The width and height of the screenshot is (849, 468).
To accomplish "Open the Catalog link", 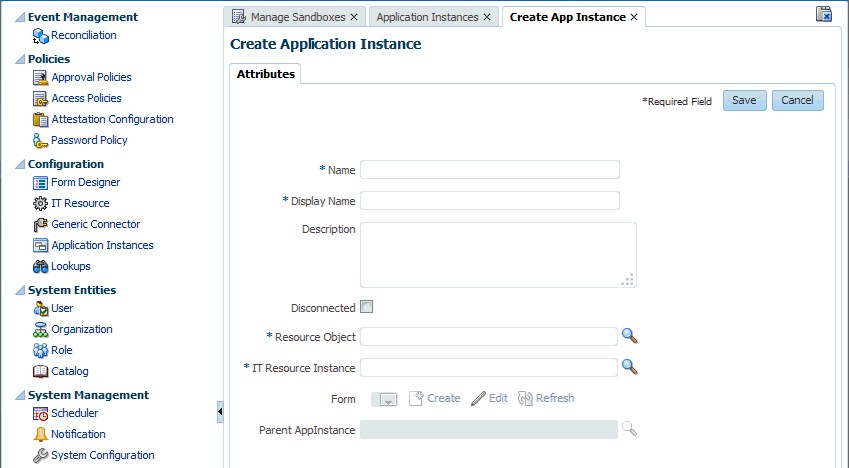I will 70,372.
